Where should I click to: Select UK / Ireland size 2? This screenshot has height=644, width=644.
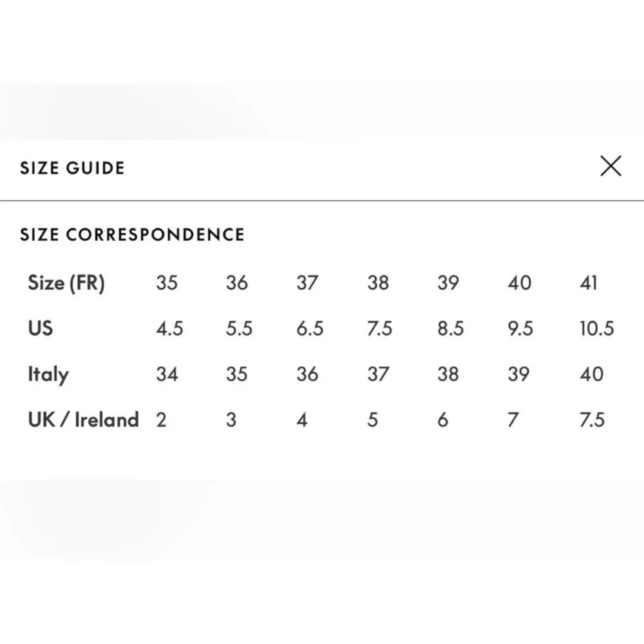coord(161,420)
